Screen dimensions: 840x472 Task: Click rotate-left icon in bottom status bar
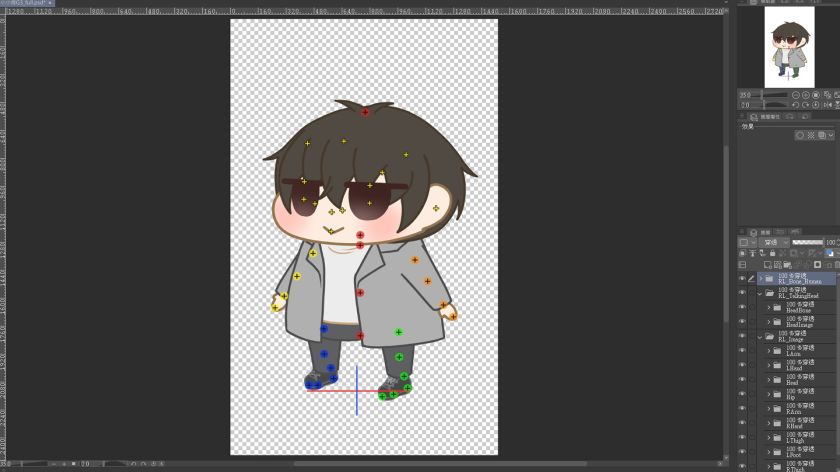133,464
